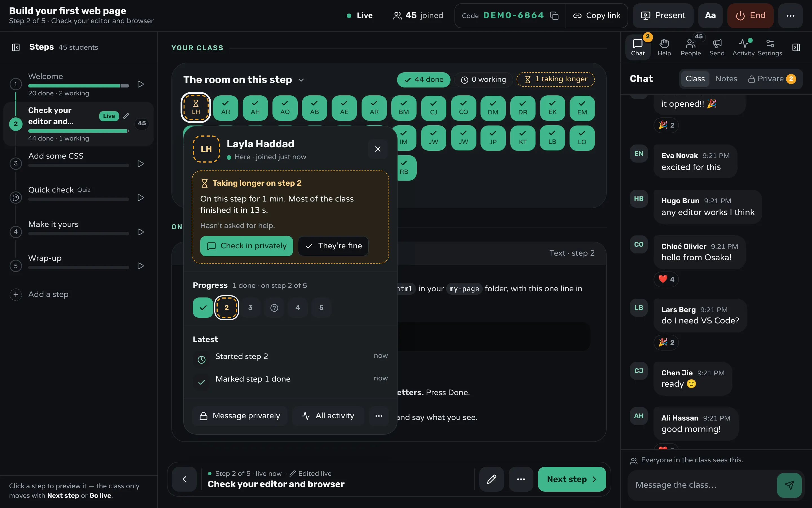Image resolution: width=812 pixels, height=508 pixels.
Task: Select student tile CJ in the room
Action: click(x=434, y=108)
